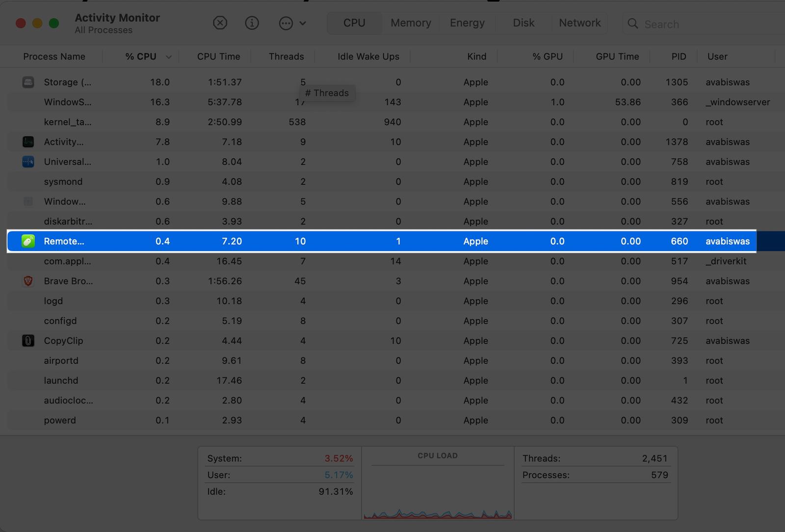Select the launchd process row
The width and height of the screenshot is (785, 532).
396,380
